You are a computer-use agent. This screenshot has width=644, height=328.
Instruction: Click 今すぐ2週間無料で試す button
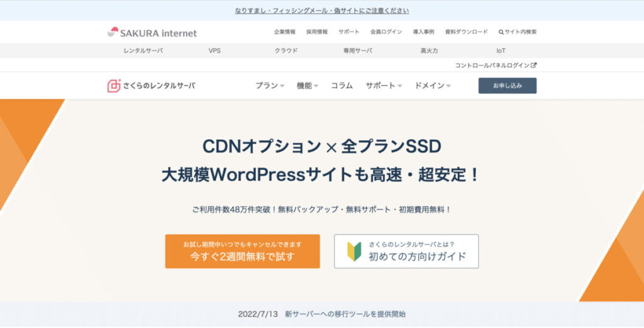pyautogui.click(x=242, y=251)
